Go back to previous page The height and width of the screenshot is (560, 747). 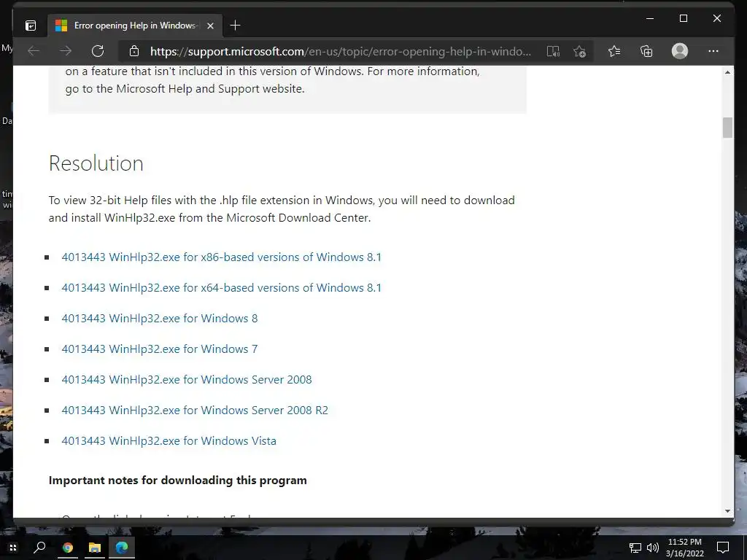coord(34,51)
